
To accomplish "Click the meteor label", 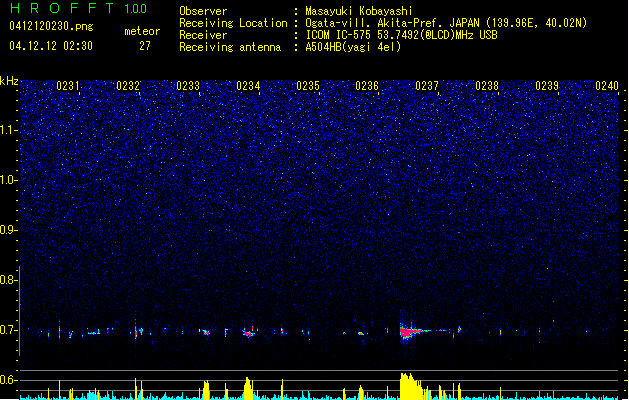I will [x=142, y=31].
